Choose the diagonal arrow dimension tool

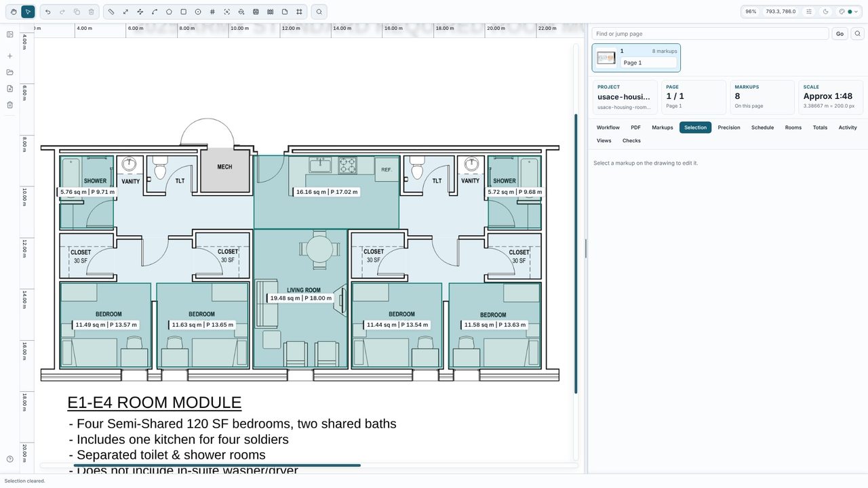126,12
